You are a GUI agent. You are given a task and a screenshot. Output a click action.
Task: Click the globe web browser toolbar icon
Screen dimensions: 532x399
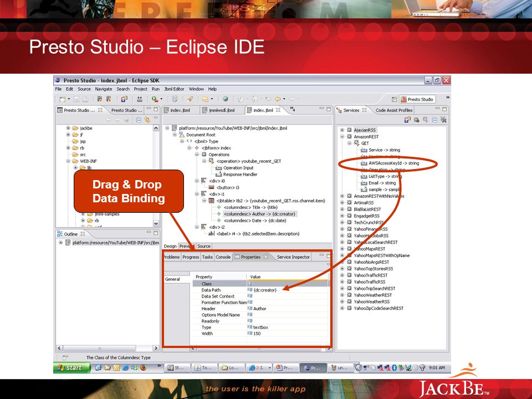coord(226,99)
